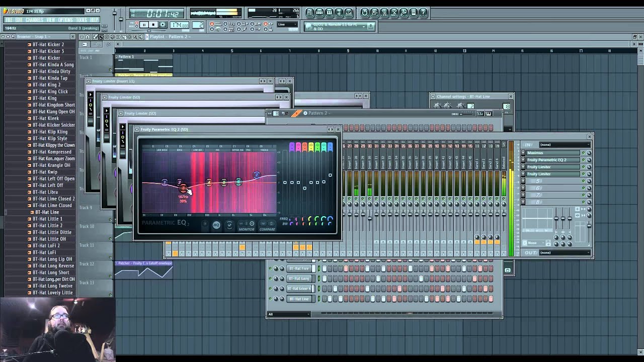Screen dimensions: 644x362
Task: Click the Maximus effect slot name
Action: (553, 153)
